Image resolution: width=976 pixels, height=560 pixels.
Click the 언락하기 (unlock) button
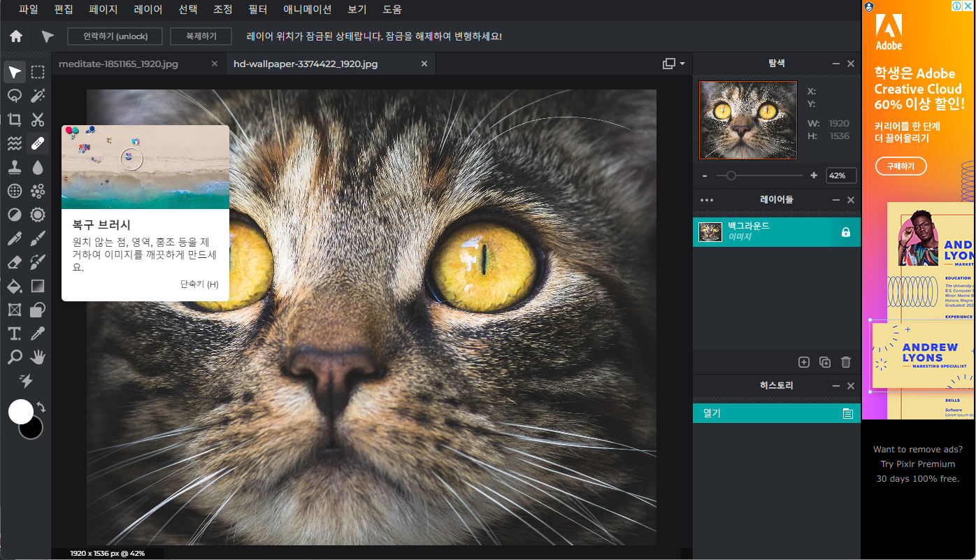pos(115,36)
